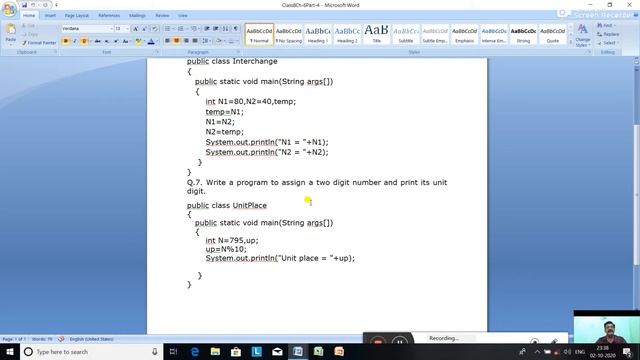
Task: Click Replace in the Editing group
Action: click(608, 34)
